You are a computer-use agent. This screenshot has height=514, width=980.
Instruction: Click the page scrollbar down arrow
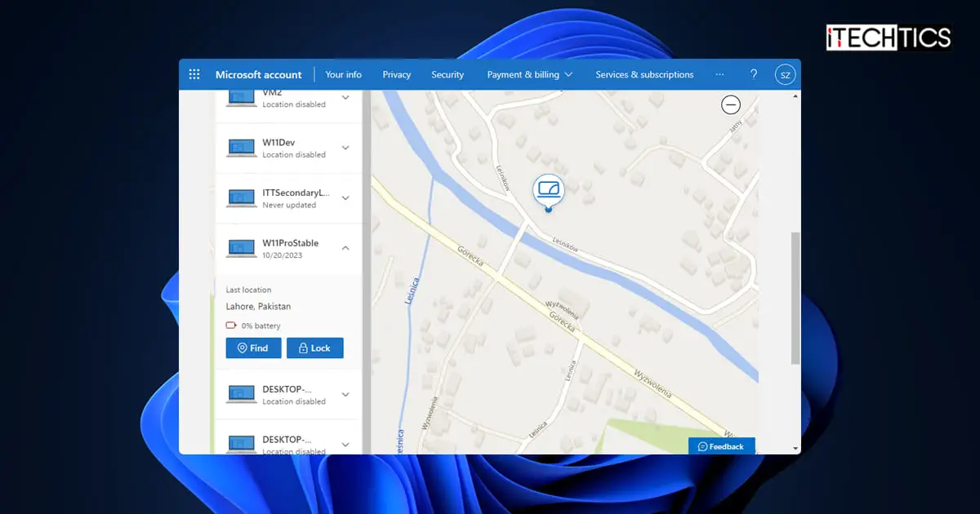click(x=796, y=449)
